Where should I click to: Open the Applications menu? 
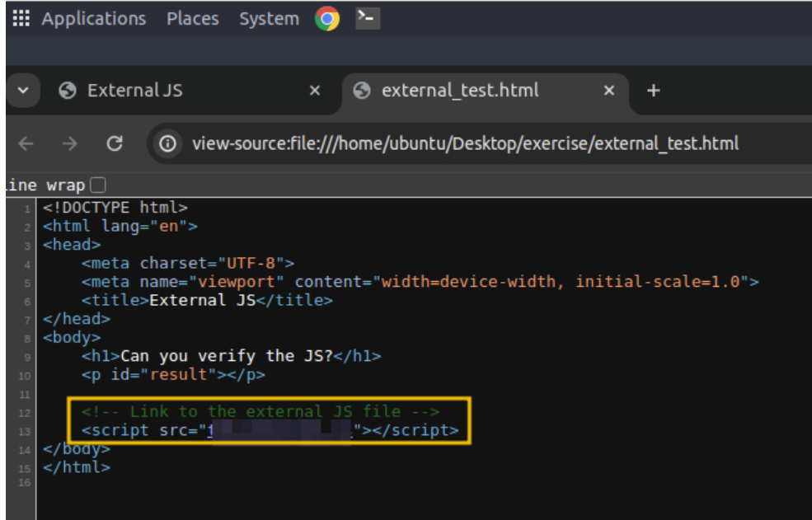[93, 19]
